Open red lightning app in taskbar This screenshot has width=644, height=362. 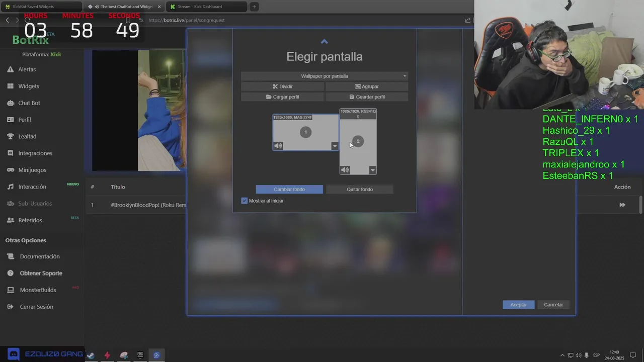coord(107,355)
